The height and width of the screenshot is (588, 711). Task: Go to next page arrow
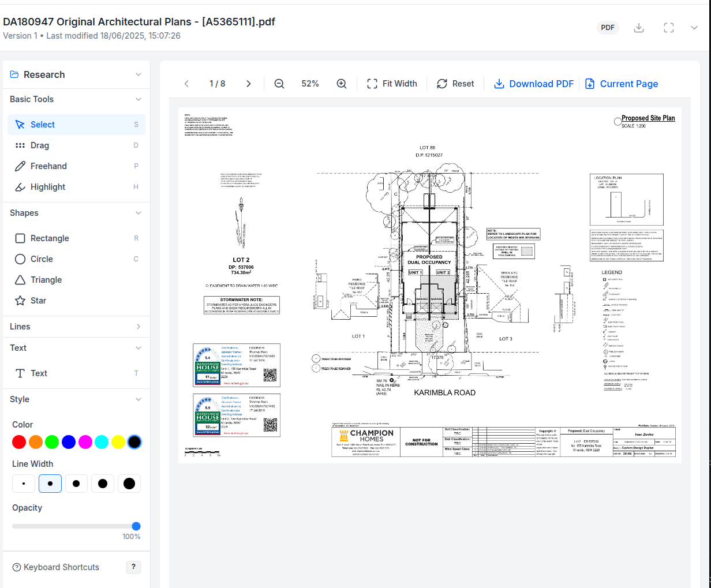(249, 84)
